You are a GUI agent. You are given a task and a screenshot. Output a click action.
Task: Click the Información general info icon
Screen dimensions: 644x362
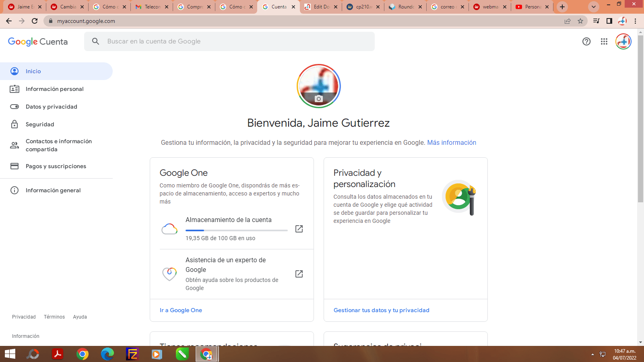coord(14,190)
